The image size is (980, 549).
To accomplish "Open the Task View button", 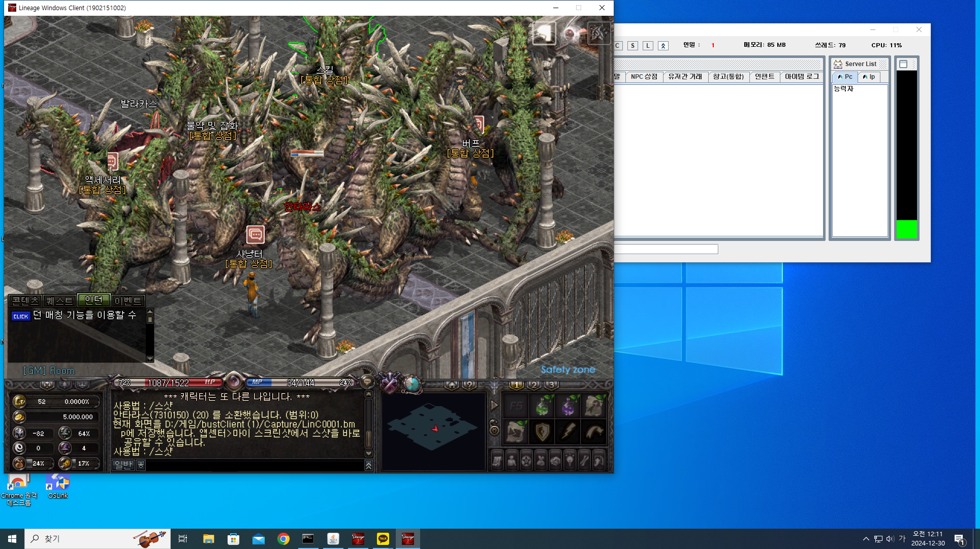I will (x=183, y=539).
